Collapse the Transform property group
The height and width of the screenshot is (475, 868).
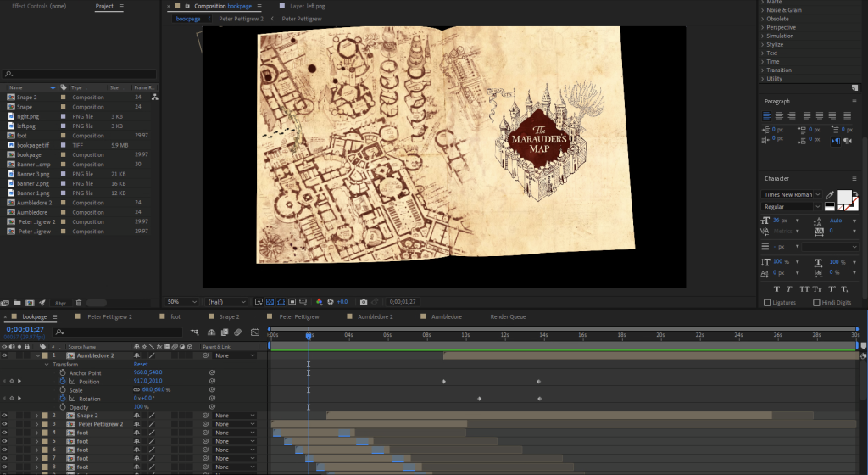[47, 364]
